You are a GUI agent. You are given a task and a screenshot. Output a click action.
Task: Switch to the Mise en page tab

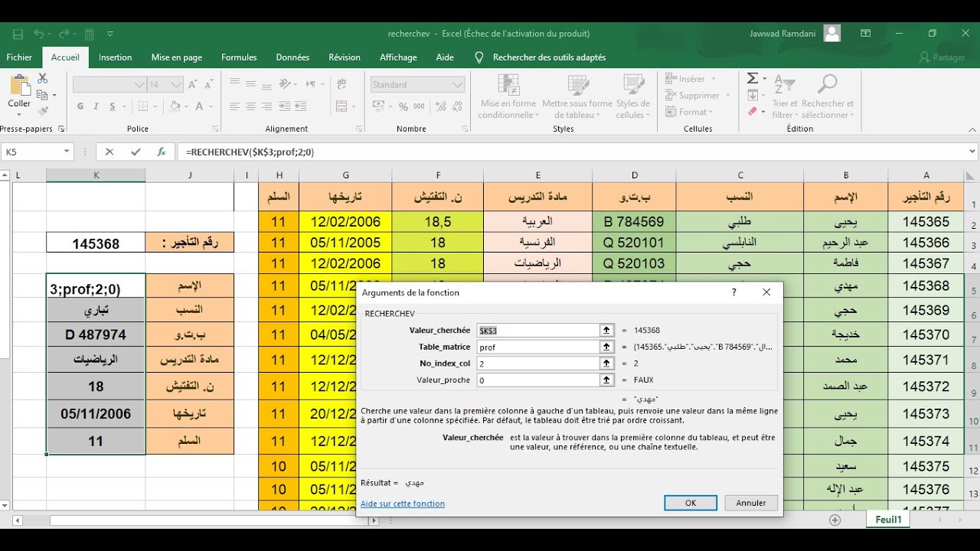pos(177,57)
